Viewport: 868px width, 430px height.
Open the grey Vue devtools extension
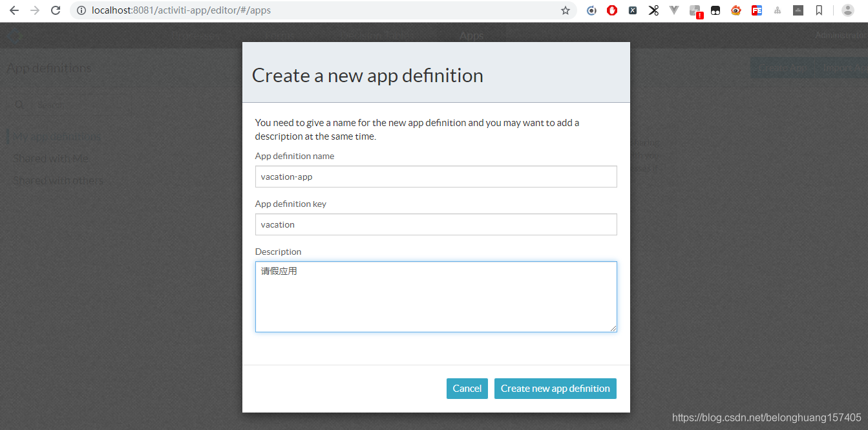click(x=674, y=10)
